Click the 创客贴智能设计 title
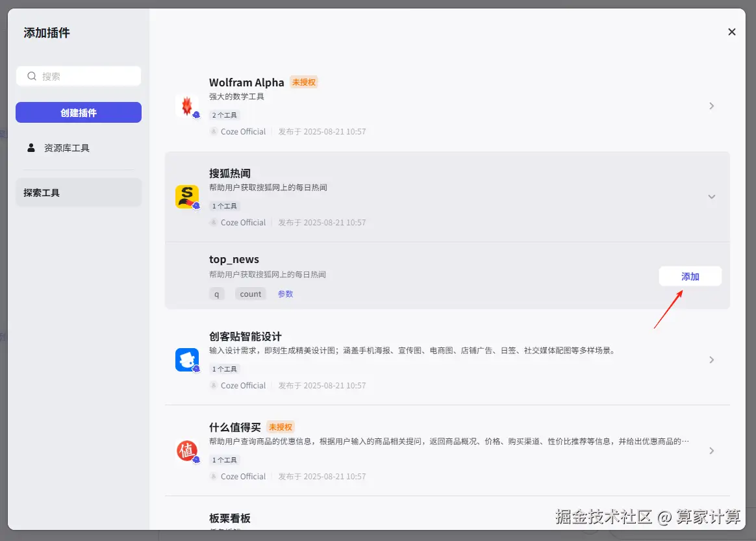The image size is (756, 541). point(245,336)
